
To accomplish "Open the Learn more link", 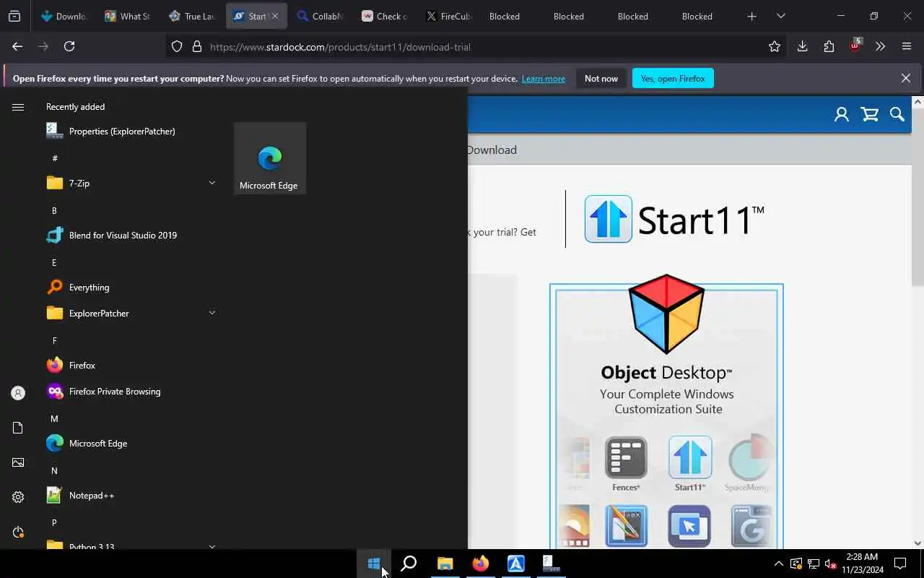I will click(x=544, y=79).
